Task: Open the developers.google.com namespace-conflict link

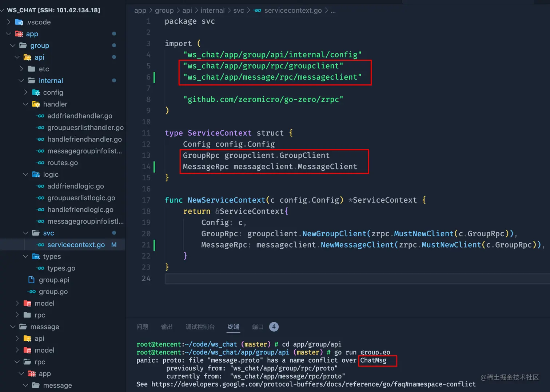Action: tap(314, 384)
